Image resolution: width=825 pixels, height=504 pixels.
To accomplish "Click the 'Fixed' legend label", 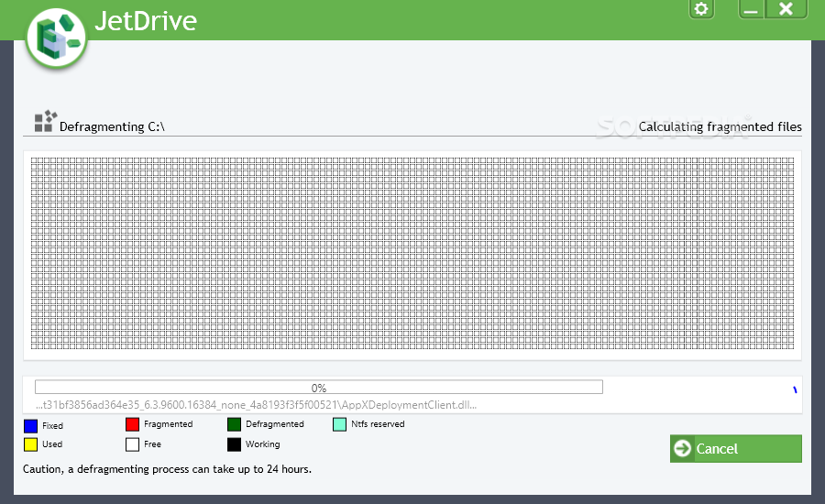I will pyautogui.click(x=52, y=425).
